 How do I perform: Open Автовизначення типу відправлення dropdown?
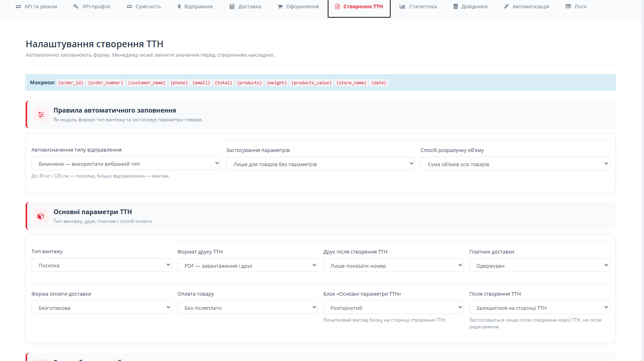point(126,164)
